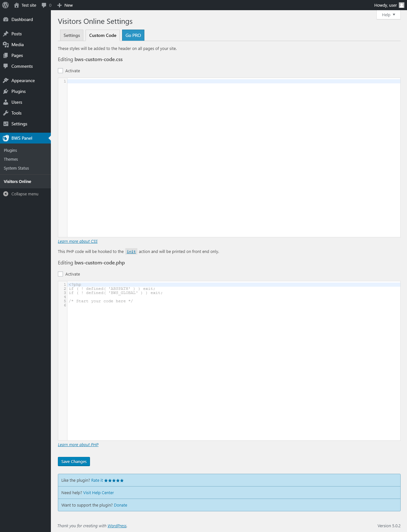Click the Appearance paintbrush icon
The height and width of the screenshot is (532, 407).
point(6,80)
